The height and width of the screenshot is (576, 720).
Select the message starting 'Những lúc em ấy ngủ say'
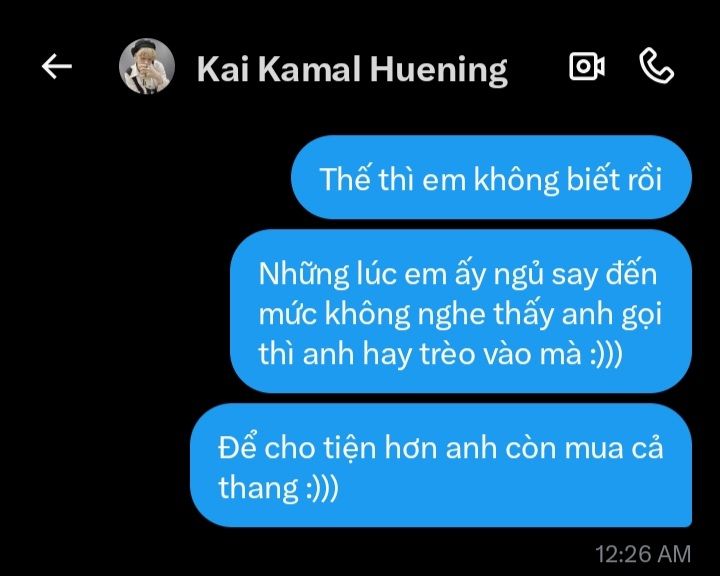461,311
